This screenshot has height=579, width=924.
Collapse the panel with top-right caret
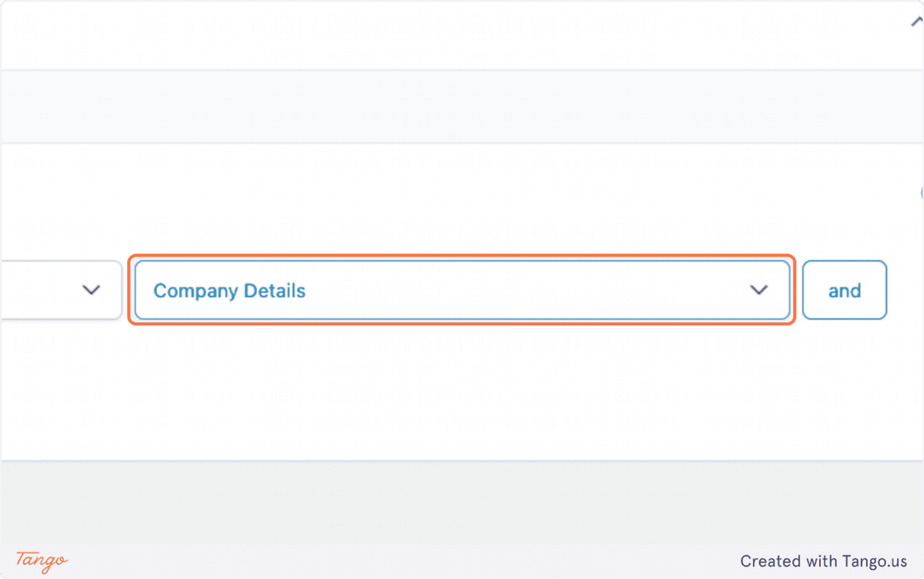click(x=916, y=23)
